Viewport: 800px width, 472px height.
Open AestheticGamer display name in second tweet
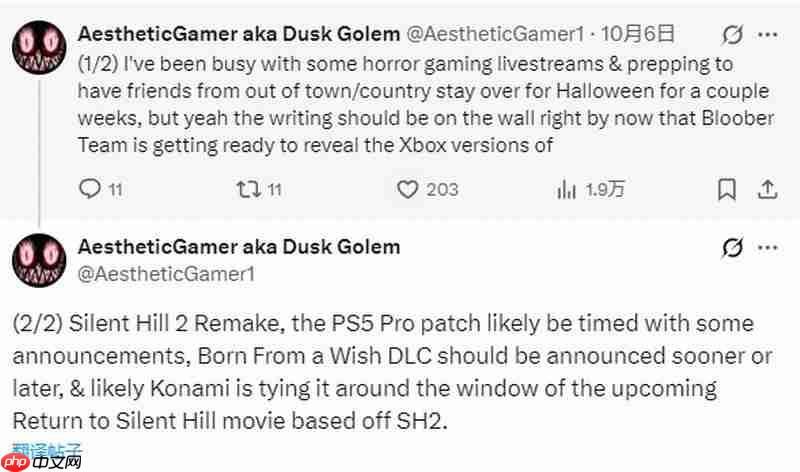point(238,246)
